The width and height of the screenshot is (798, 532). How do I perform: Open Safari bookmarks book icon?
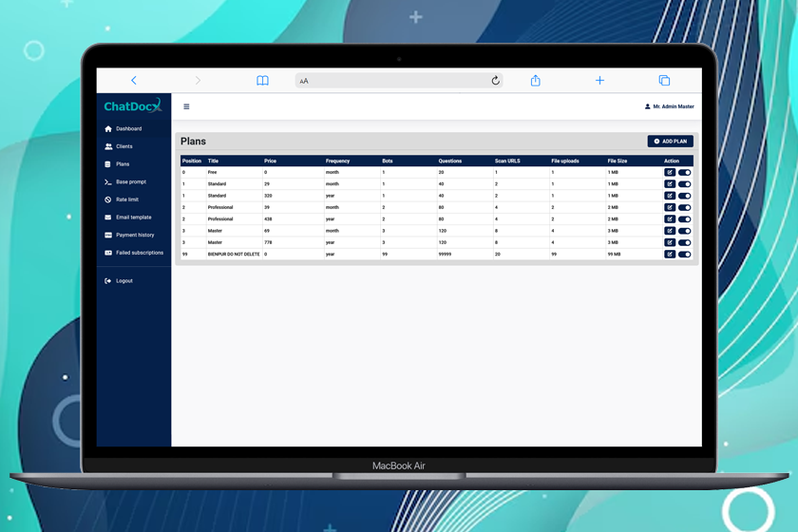tap(263, 81)
